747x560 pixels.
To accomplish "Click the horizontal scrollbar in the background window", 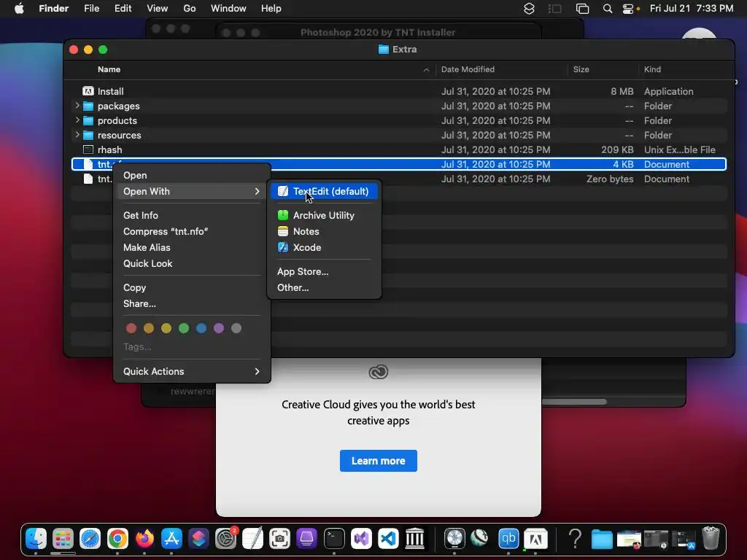I will point(573,402).
